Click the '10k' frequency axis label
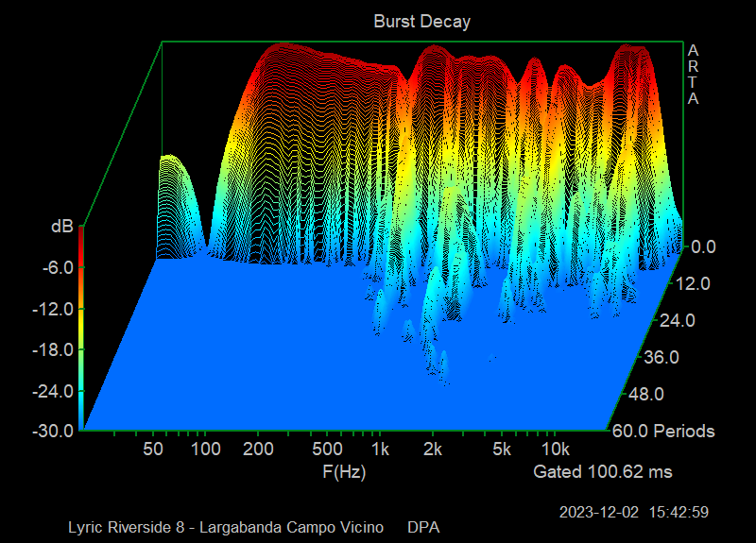 coord(556,450)
